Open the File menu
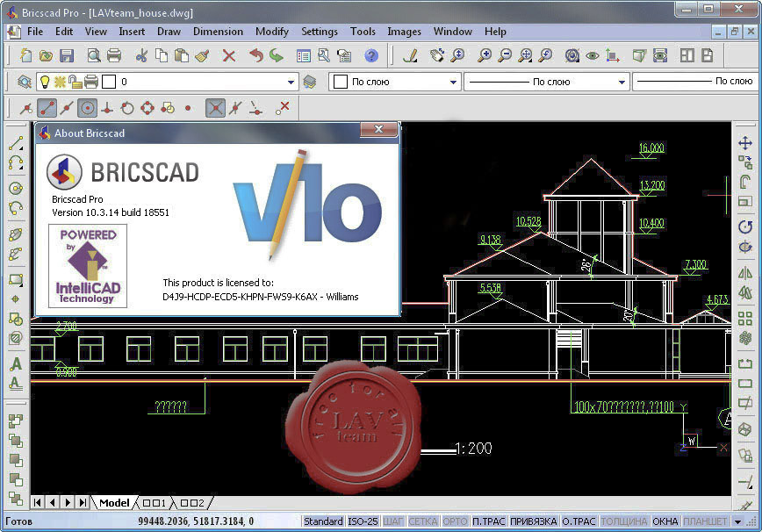Viewport: 762px width, 532px height. coord(35,32)
